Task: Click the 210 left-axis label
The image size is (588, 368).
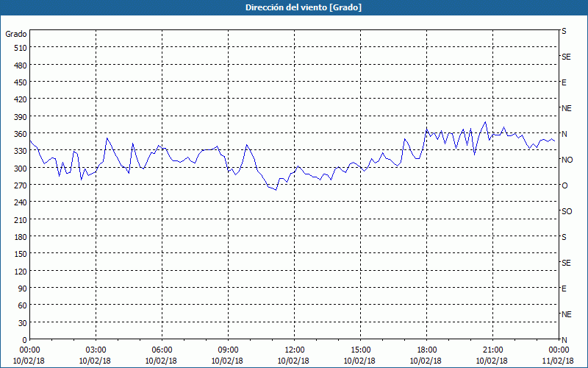Action: coord(21,219)
